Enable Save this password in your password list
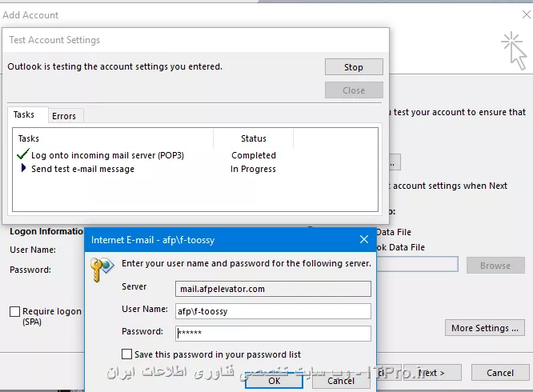 pyautogui.click(x=126, y=354)
